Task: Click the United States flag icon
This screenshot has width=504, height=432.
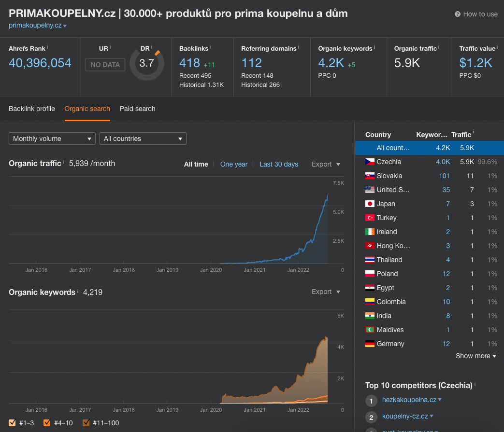Action: [370, 190]
